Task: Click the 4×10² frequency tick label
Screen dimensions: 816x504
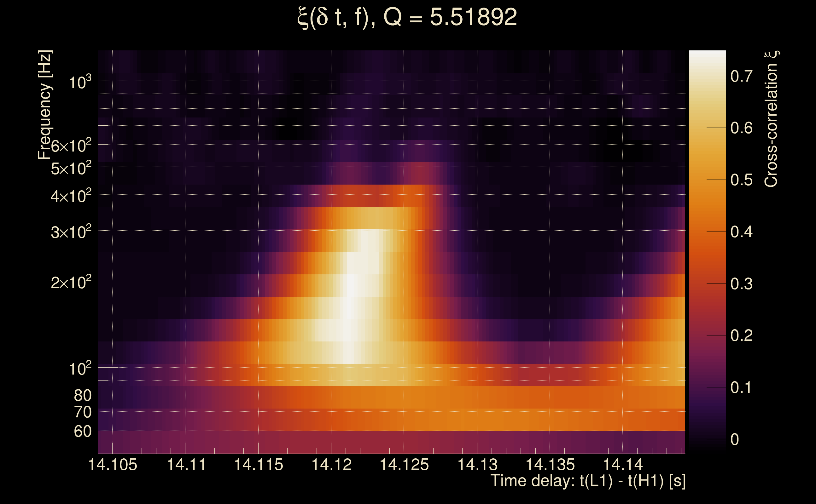Action: [71, 196]
